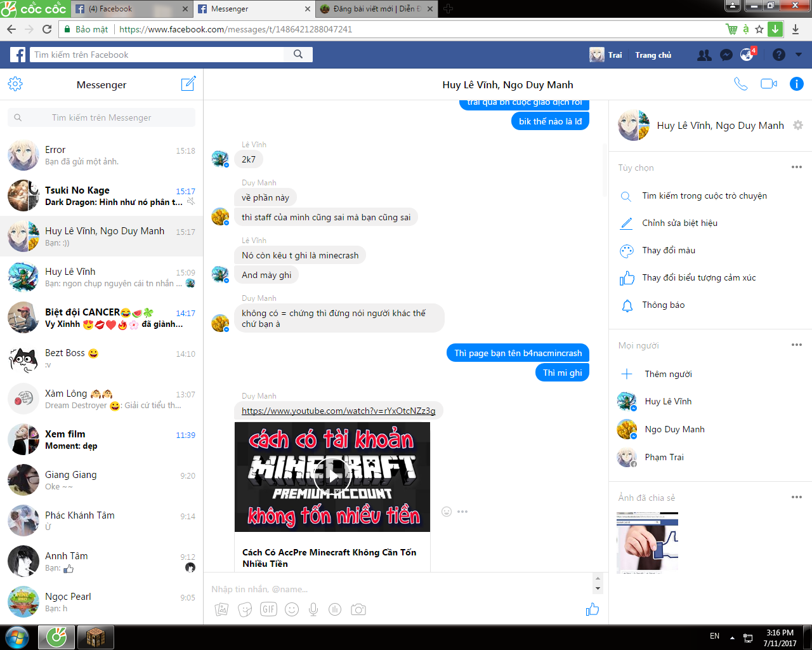
Task: Attach a photo to the message
Action: pyautogui.click(x=221, y=609)
